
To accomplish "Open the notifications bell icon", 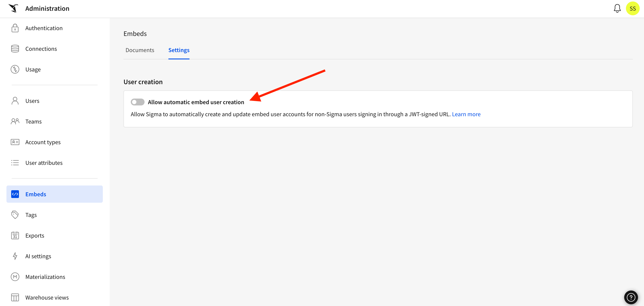I will (x=617, y=9).
